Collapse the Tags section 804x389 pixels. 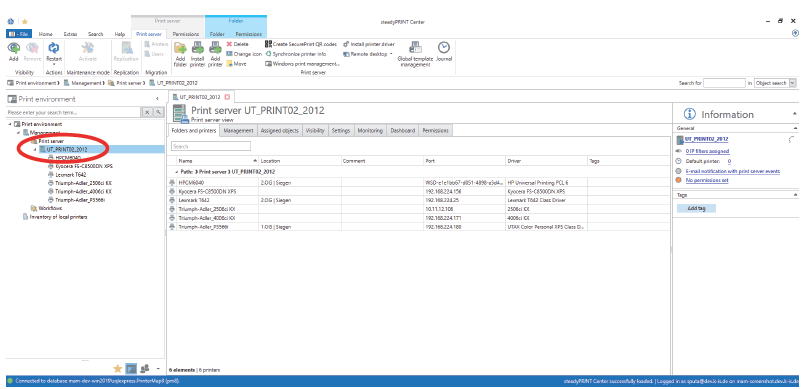pos(795,195)
